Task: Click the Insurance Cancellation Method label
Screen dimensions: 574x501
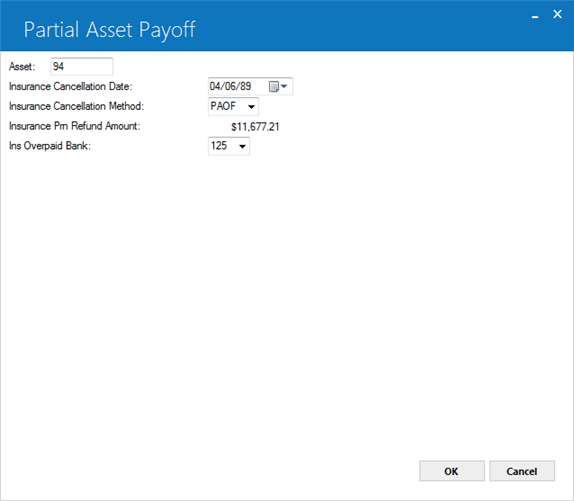Action: tap(77, 106)
